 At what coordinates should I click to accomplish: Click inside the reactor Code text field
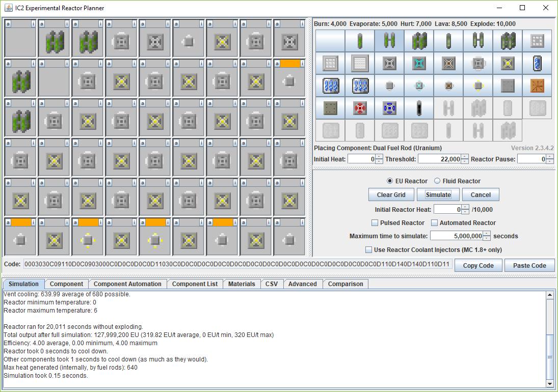237,264
